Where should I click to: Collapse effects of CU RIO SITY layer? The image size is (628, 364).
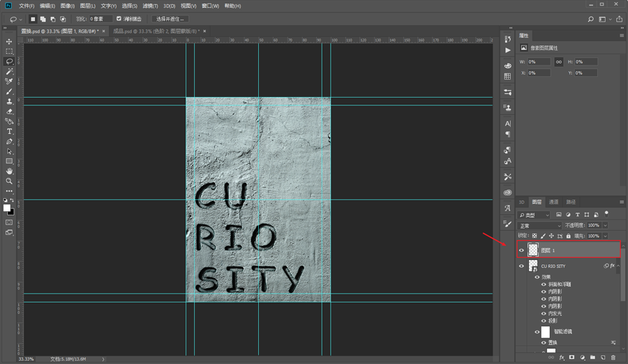pos(618,266)
